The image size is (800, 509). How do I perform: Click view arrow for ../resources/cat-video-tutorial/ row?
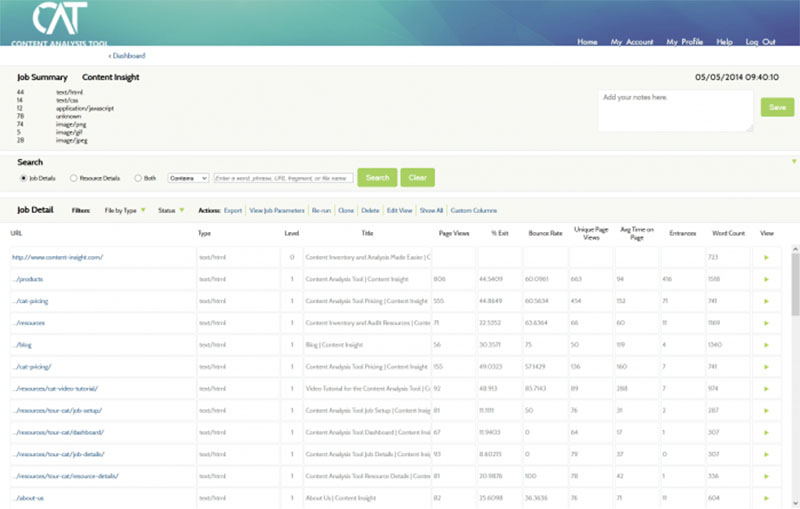coord(767,388)
